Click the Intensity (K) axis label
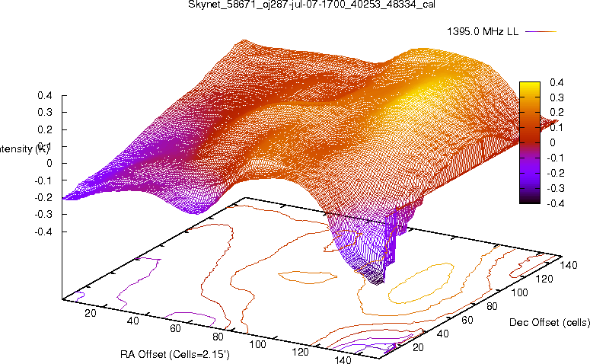This screenshot has height=364, width=590. [24, 148]
